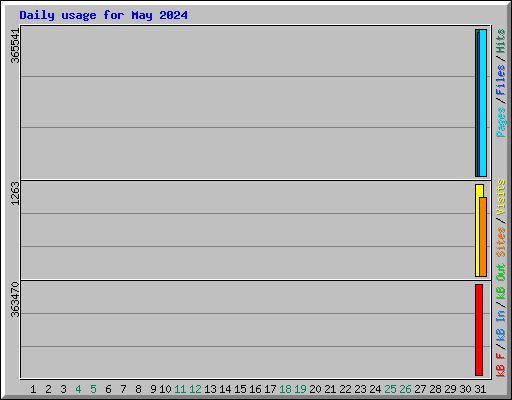512x400 pixels.
Task: Select day 1 on the x-axis
Action: (x=33, y=389)
